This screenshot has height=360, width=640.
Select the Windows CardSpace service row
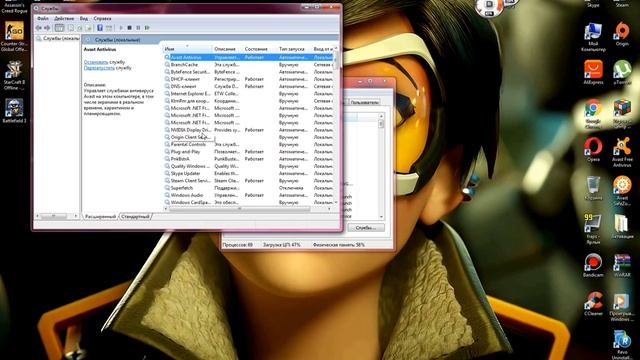(249, 202)
